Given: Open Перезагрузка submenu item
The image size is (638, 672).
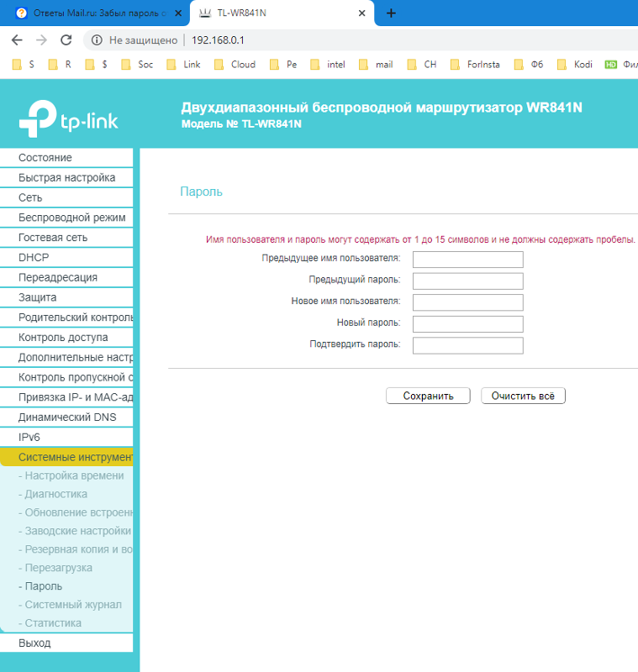Looking at the screenshot, I should click(x=55, y=568).
